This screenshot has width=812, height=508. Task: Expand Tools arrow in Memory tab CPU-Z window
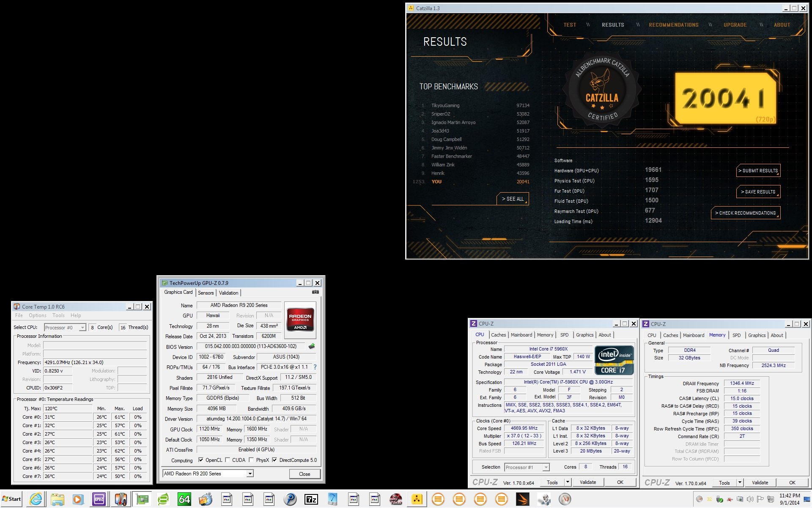[740, 483]
